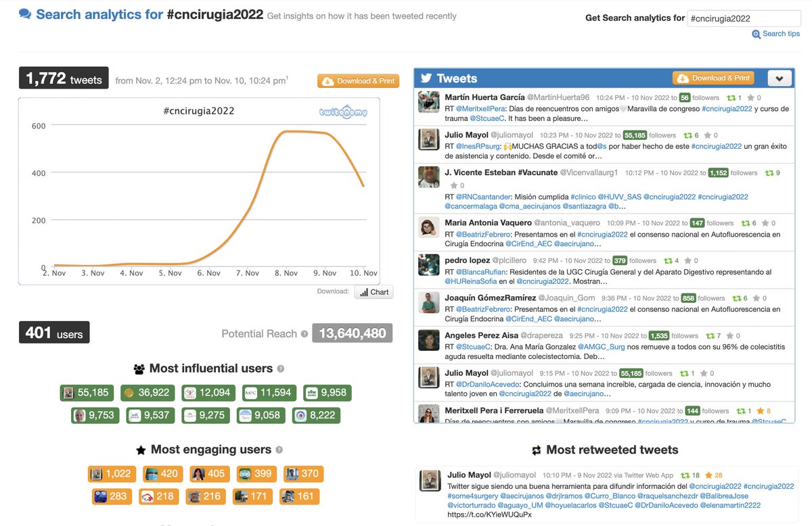Focus the #cncirugia2022 search analytics input

pyautogui.click(x=744, y=19)
